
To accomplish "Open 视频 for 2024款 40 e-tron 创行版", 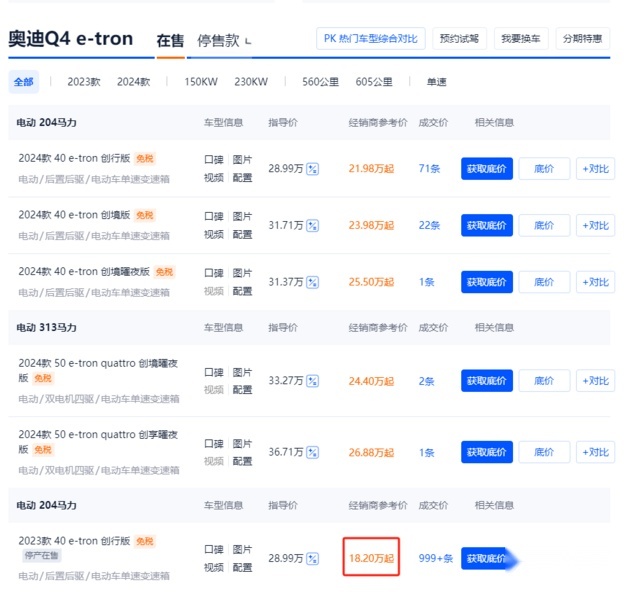I will [214, 178].
